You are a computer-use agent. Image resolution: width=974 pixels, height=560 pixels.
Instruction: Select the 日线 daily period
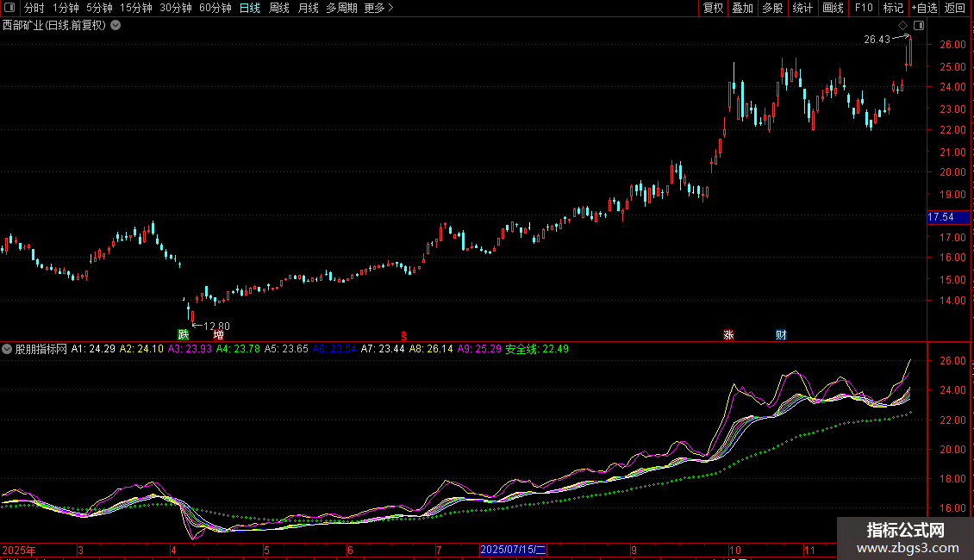tap(250, 8)
